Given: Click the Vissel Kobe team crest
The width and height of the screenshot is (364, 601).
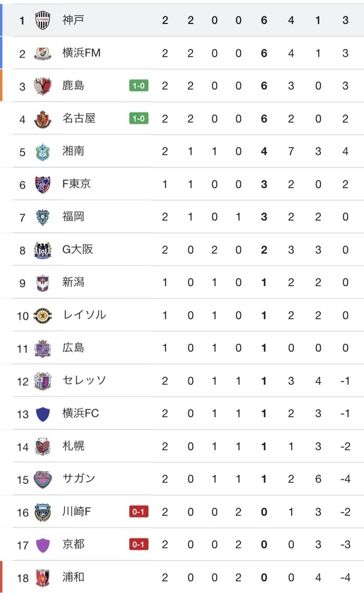Looking at the screenshot, I should tap(43, 20).
